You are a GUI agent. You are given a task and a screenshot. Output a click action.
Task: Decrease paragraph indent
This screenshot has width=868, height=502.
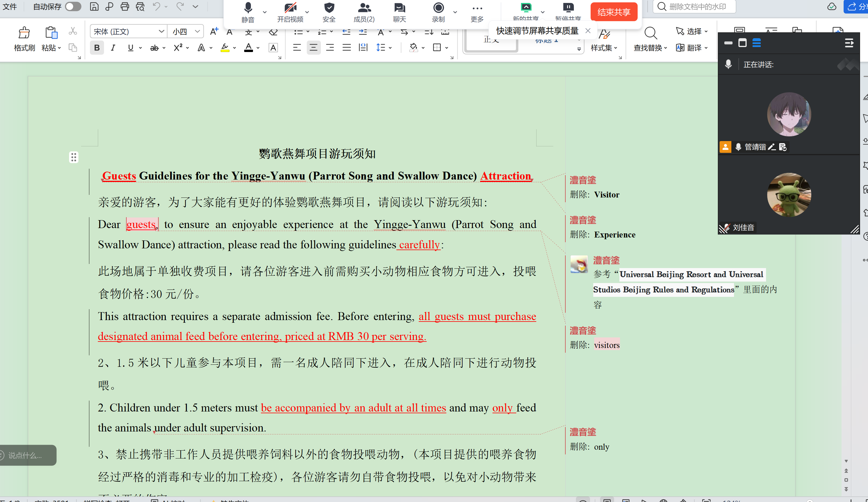click(346, 32)
